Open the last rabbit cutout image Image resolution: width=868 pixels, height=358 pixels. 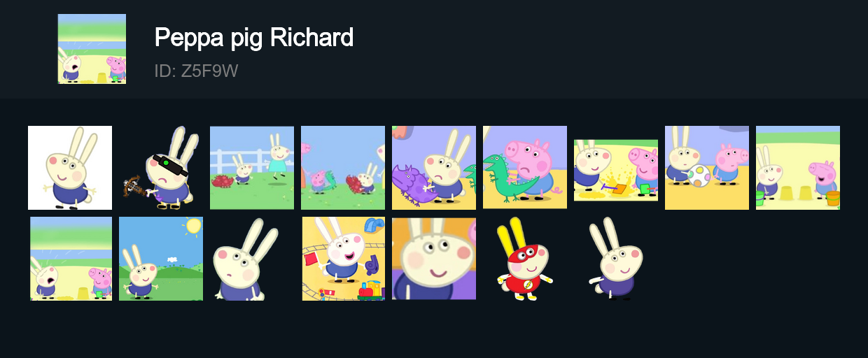(x=615, y=259)
